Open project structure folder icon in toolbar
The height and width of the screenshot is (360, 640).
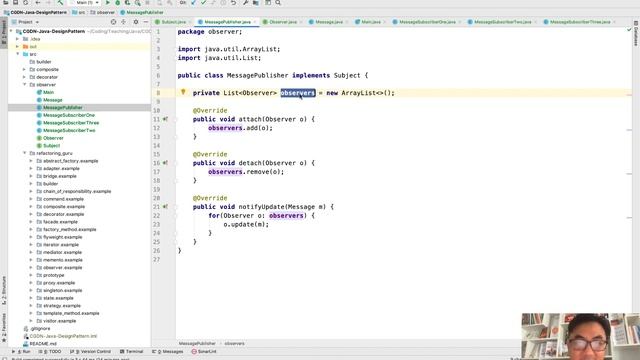256,3
